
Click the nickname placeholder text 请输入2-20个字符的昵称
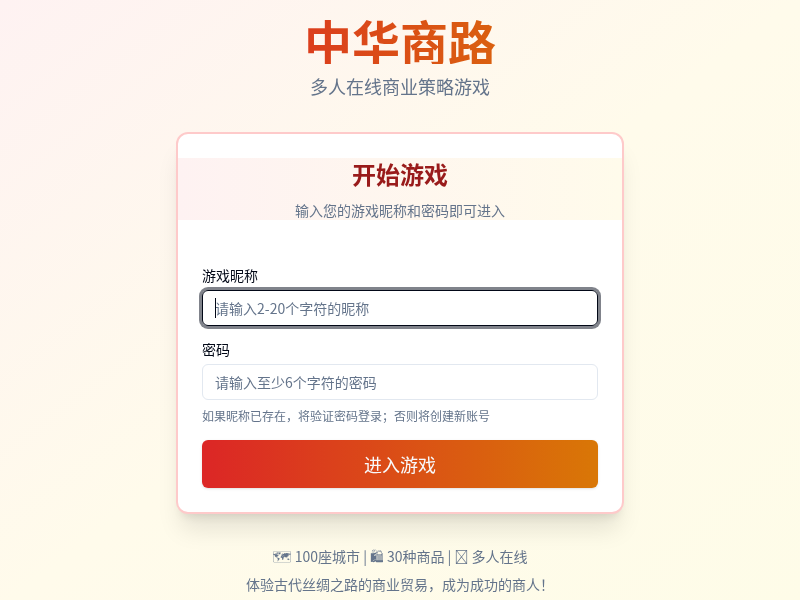coord(293,308)
